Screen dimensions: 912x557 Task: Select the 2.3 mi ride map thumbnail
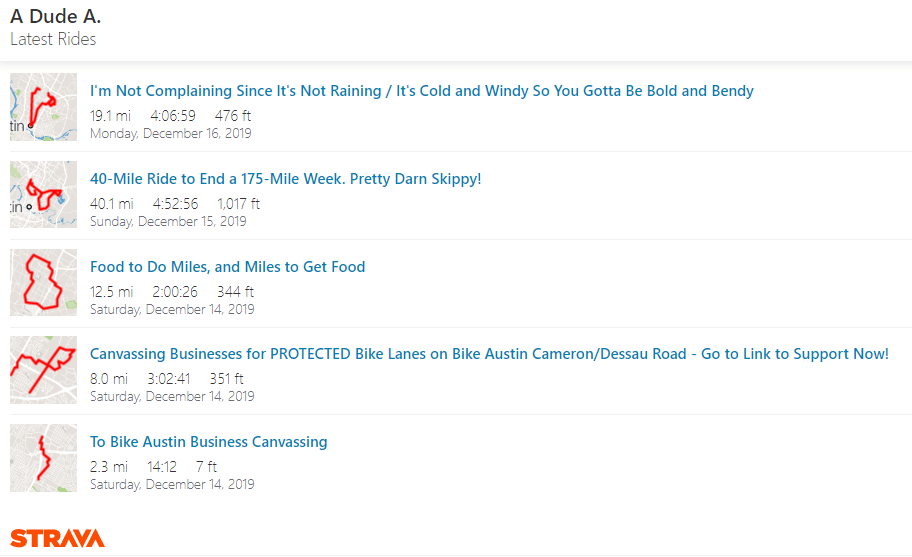pos(43,457)
